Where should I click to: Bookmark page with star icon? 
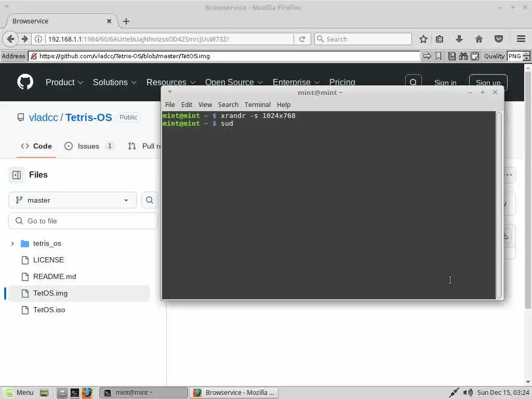pyautogui.click(x=423, y=39)
